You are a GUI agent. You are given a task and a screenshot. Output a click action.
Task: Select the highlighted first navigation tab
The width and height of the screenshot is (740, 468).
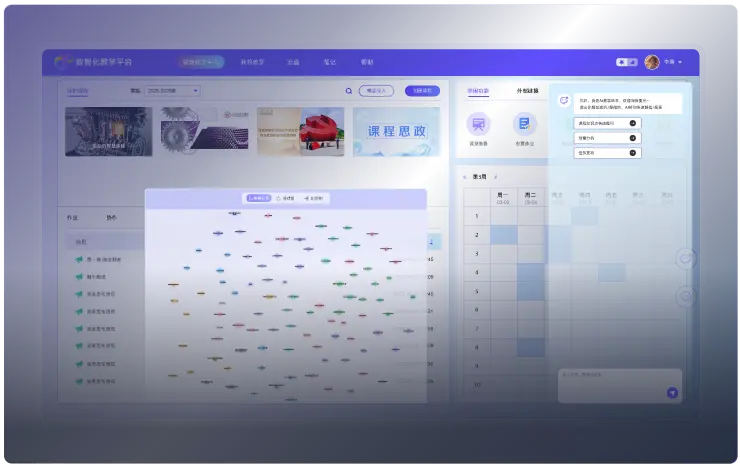point(202,62)
